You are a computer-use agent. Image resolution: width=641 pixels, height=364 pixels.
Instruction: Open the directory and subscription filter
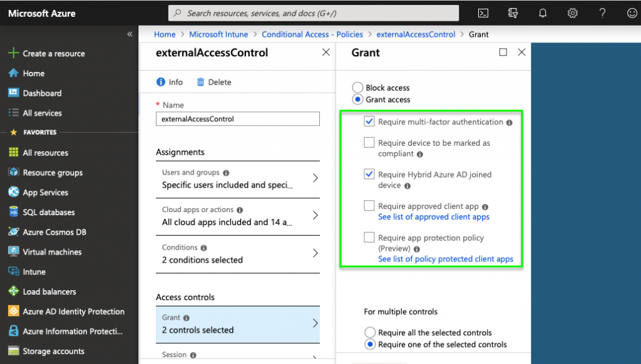tap(513, 13)
